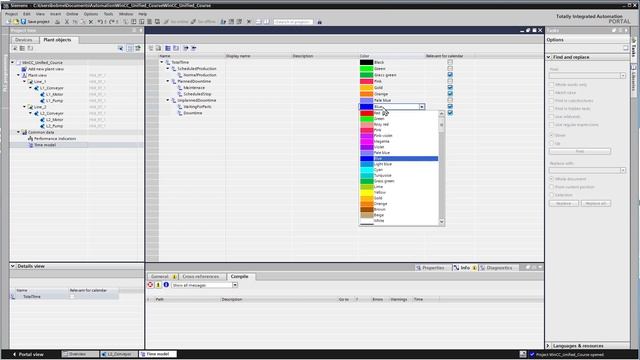Viewport: 640px width, 360px height.
Task: Toggle calendar relevance for the Gold row
Action: tap(450, 87)
